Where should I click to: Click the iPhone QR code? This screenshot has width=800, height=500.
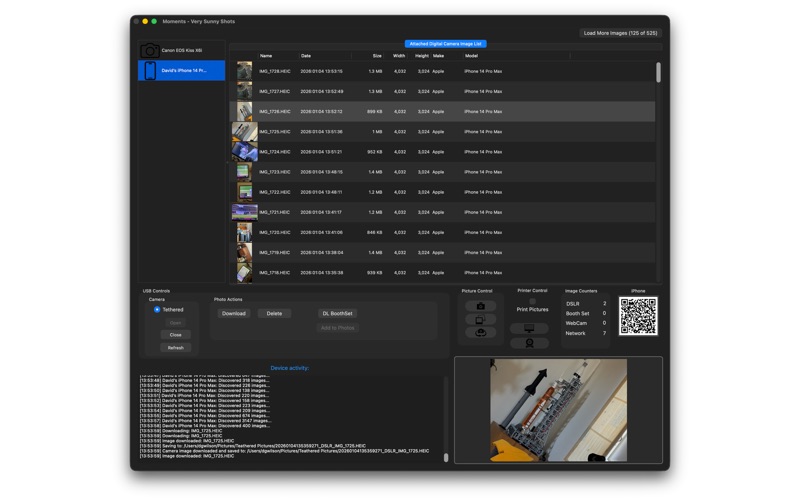(x=638, y=316)
